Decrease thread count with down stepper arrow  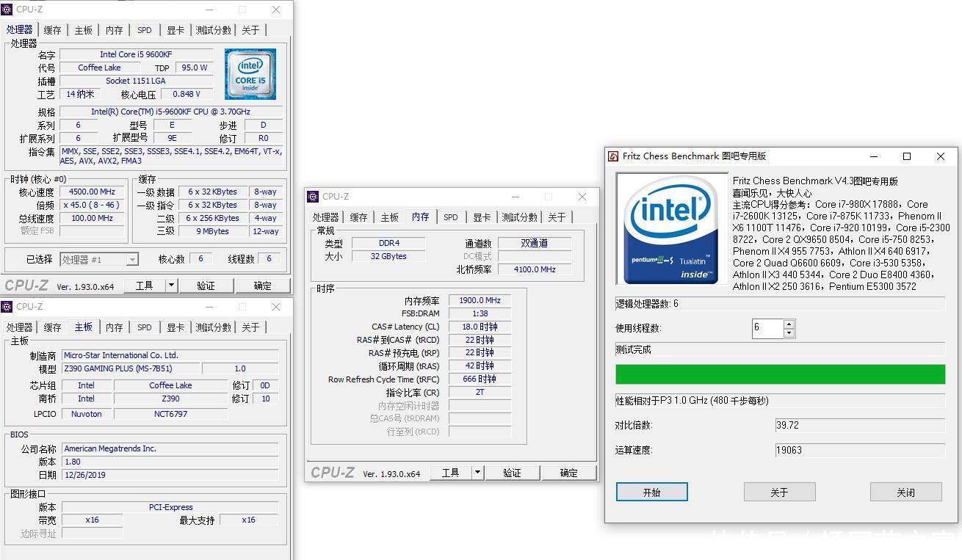click(x=789, y=333)
